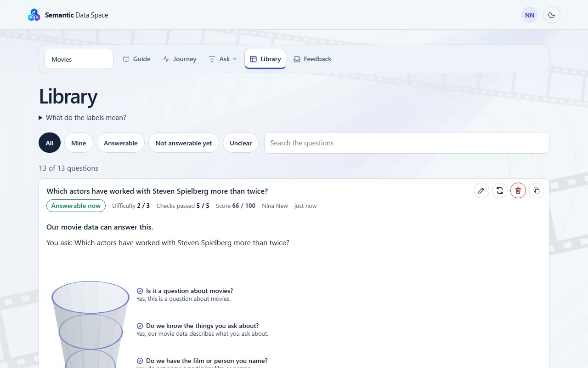Filter by Not answerable yet
588x368 pixels.
click(x=184, y=143)
